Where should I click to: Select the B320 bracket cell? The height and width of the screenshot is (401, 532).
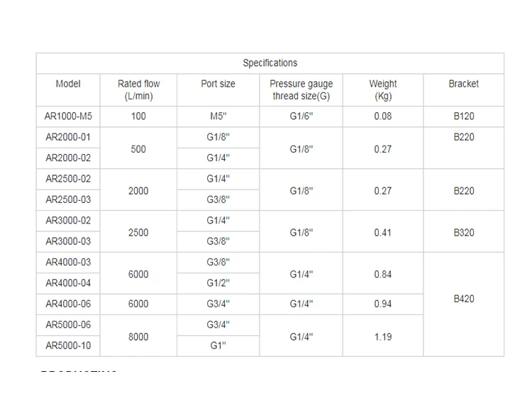[464, 233]
